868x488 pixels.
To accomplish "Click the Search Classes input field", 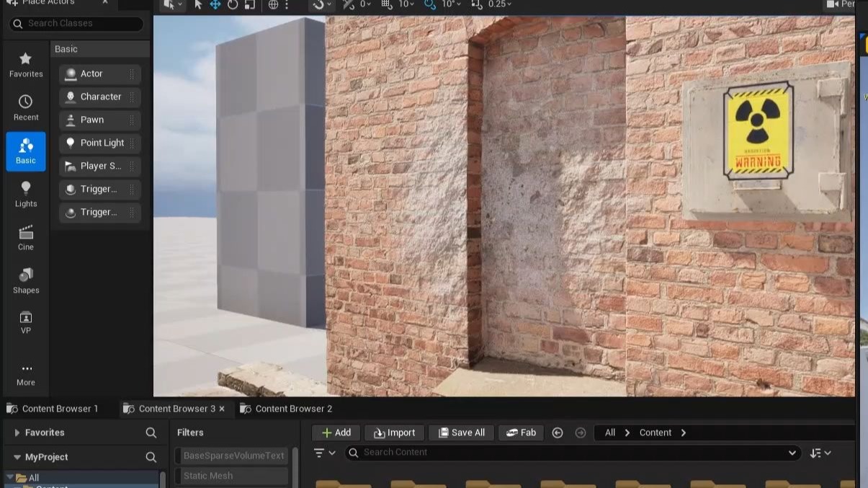I will point(82,24).
